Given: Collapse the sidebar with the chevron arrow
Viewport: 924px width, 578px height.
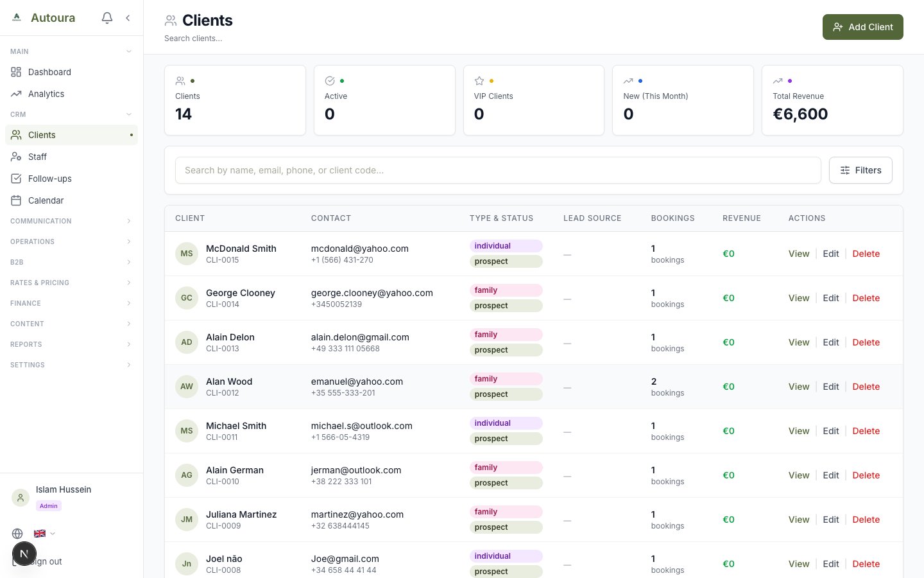Looking at the screenshot, I should pos(128,18).
